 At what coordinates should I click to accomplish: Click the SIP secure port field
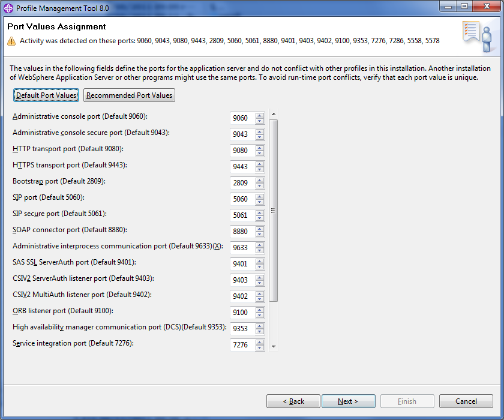point(243,215)
